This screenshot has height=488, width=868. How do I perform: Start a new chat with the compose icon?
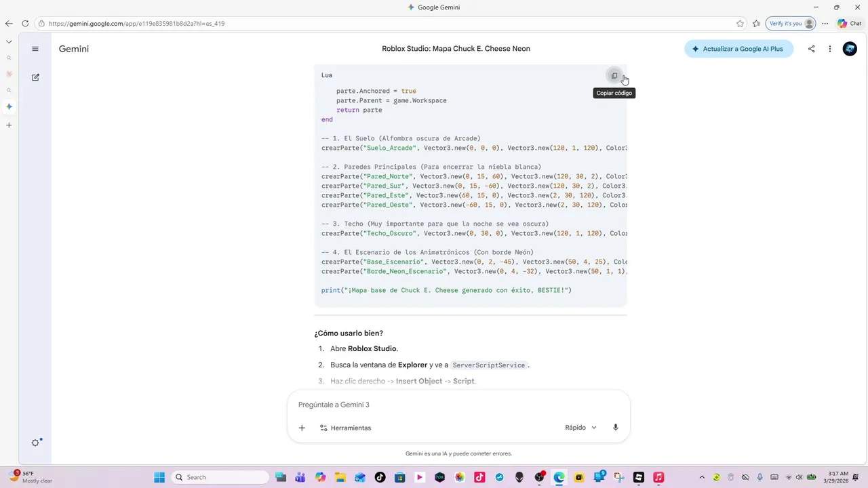35,77
